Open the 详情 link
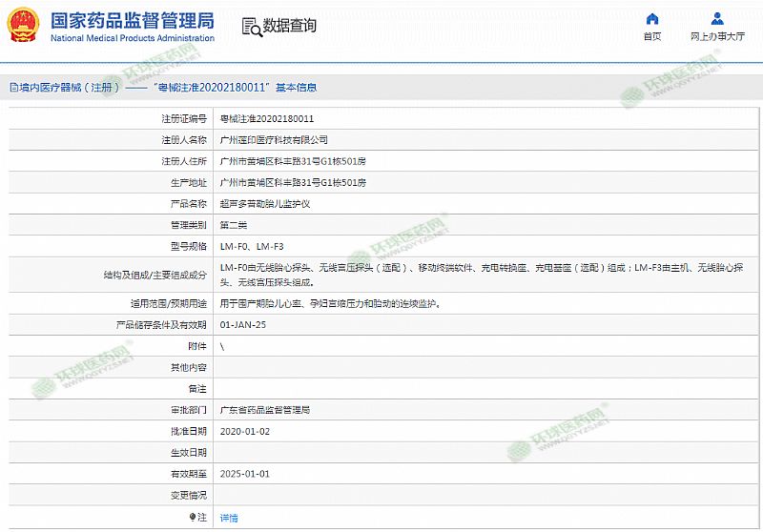Screen dimensions: 763x532 [x=229, y=518]
